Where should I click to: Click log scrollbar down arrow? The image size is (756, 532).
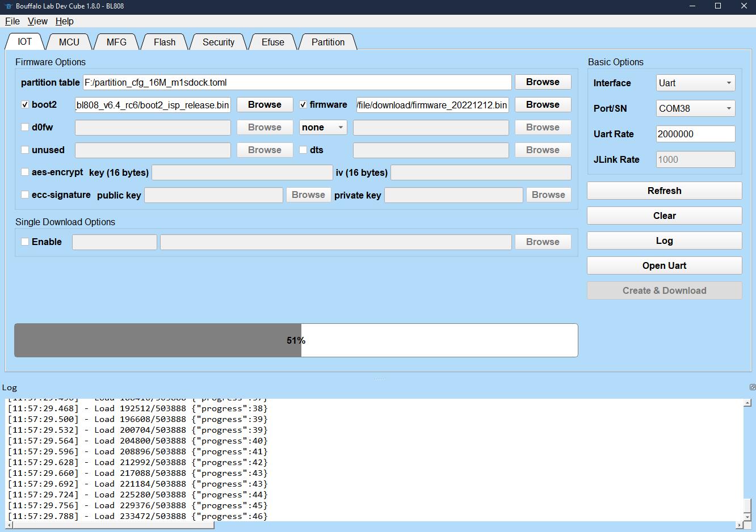click(x=747, y=517)
